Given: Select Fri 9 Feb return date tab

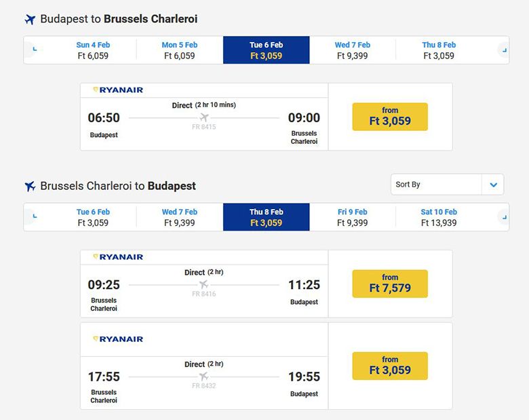Looking at the screenshot, I should coord(352,217).
